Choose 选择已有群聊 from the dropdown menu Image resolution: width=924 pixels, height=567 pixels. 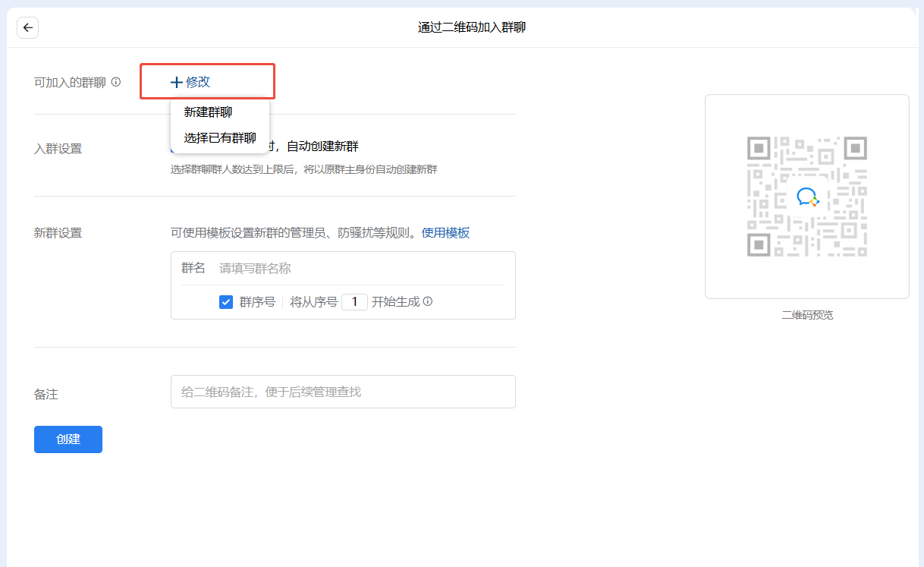pyautogui.click(x=220, y=138)
